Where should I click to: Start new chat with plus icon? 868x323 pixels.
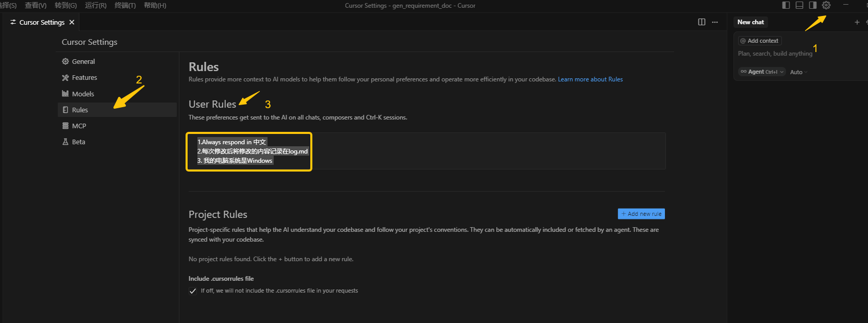pyautogui.click(x=857, y=22)
